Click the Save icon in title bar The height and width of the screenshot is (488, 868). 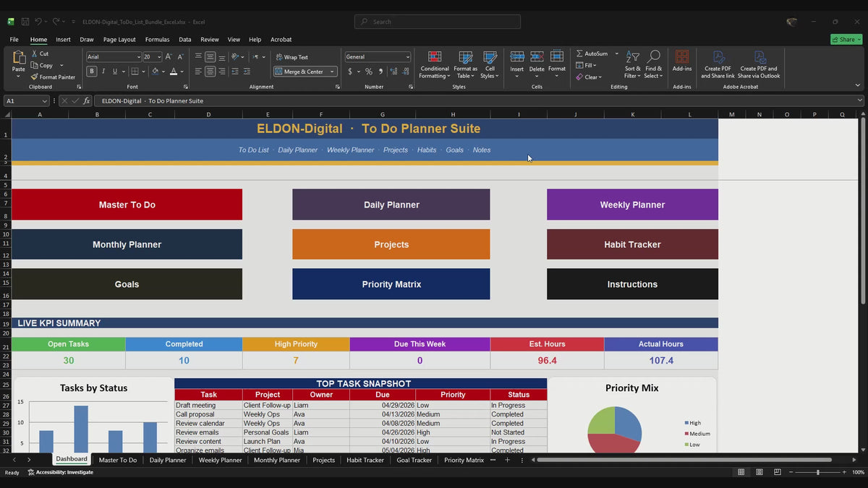25,22
